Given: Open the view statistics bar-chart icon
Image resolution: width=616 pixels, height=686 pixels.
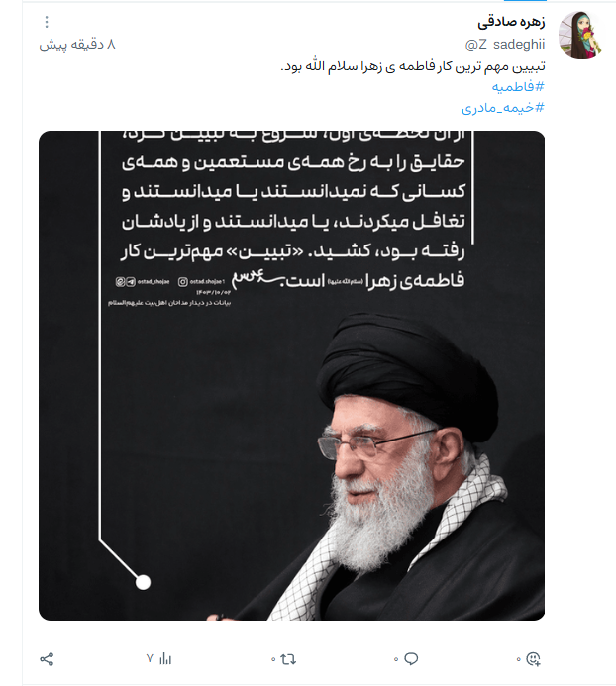Looking at the screenshot, I should 165,658.
